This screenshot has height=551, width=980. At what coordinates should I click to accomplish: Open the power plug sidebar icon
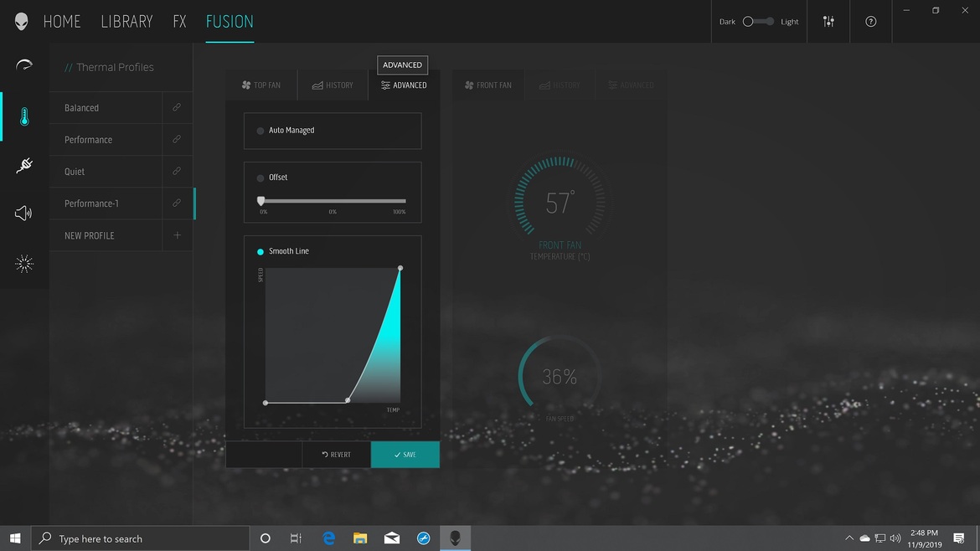(x=23, y=165)
